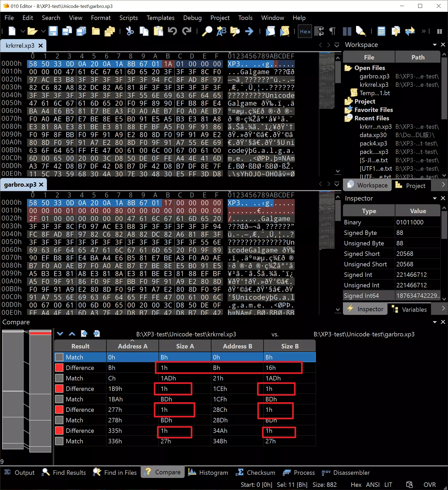Open the Templates menu
Viewport: 448px width, 490px height.
pos(160,18)
